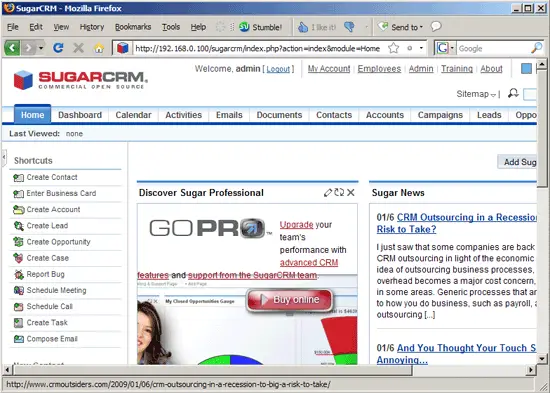Click the Google search field
550x393 pixels.
[493, 48]
